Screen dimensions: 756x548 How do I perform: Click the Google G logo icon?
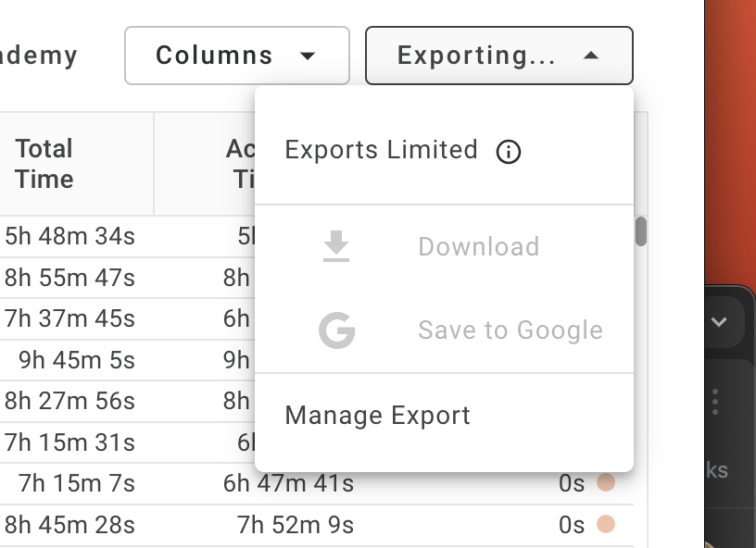pos(337,330)
